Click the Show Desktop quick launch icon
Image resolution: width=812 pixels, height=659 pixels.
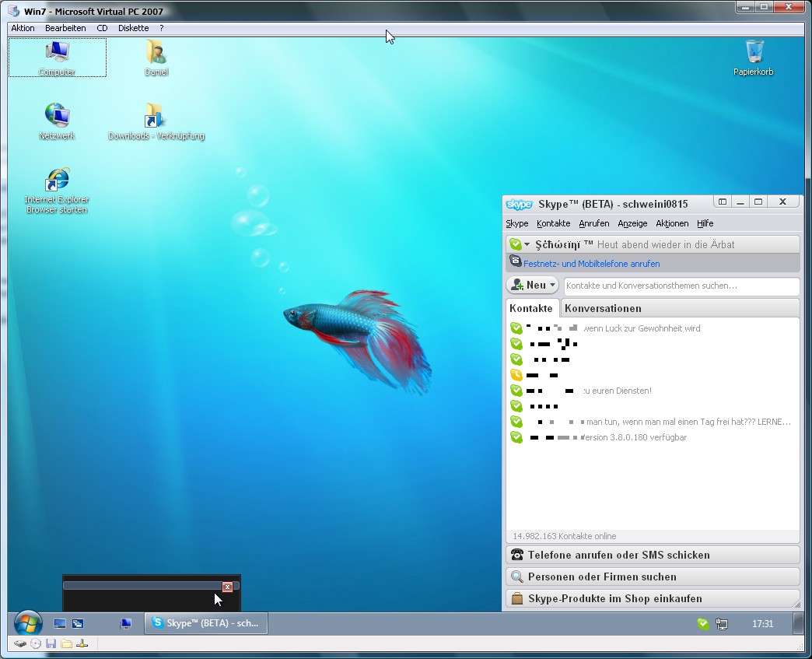coord(60,624)
